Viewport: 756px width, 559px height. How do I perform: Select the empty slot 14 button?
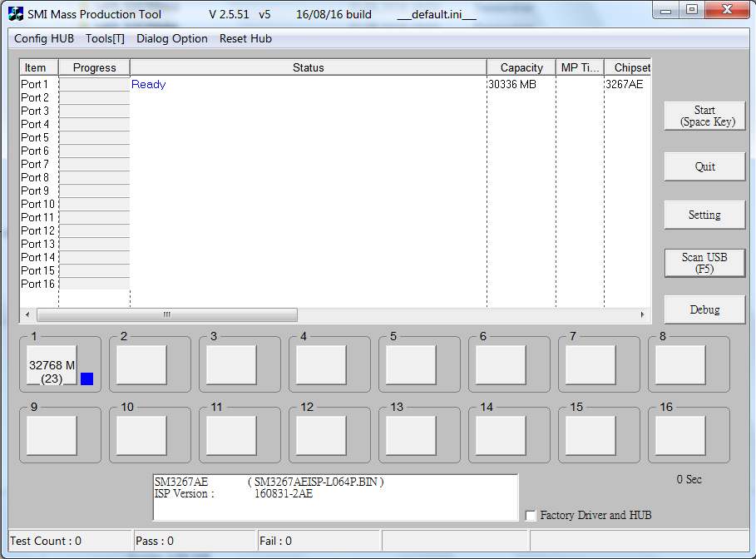[x=501, y=436]
